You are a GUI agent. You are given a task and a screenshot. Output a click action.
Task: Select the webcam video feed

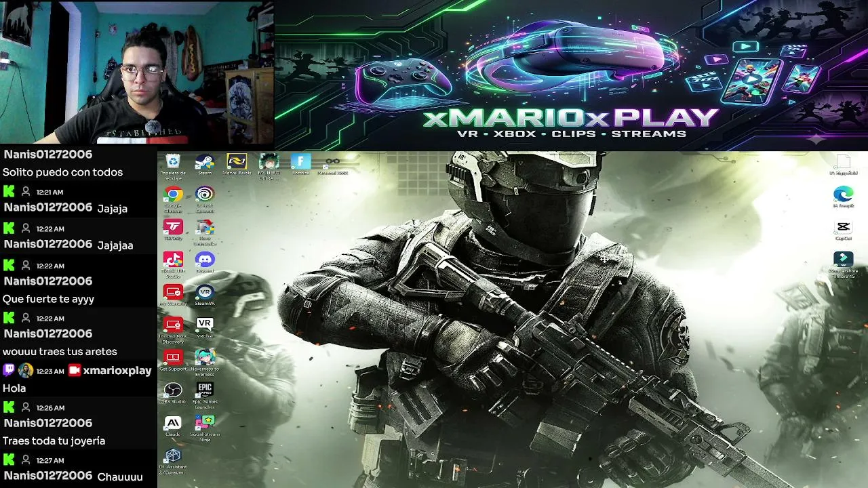137,72
